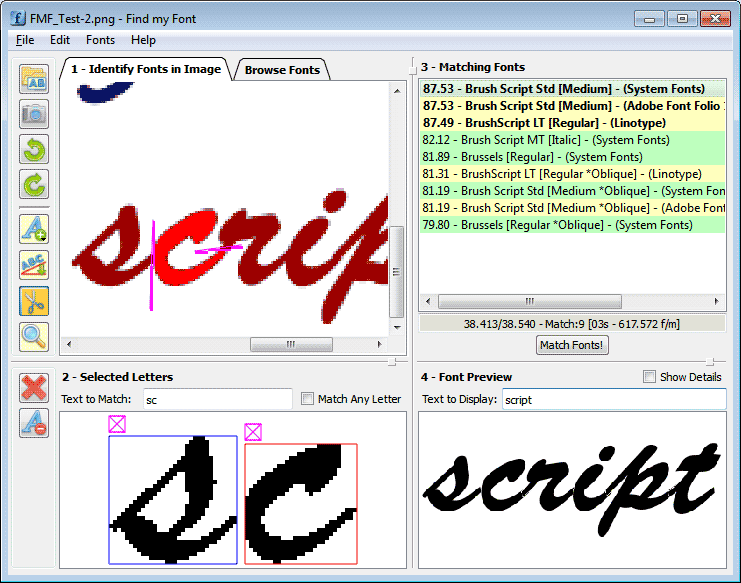
Task: Click the match status progress bar
Action: point(572,324)
